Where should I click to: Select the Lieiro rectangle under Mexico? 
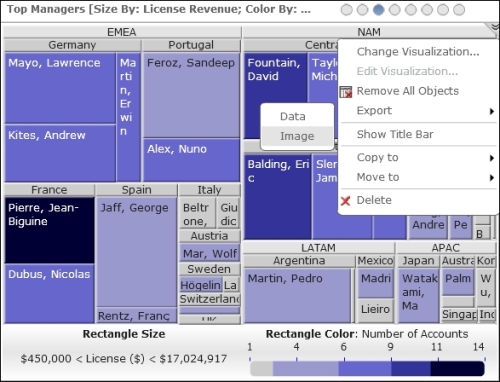click(376, 311)
